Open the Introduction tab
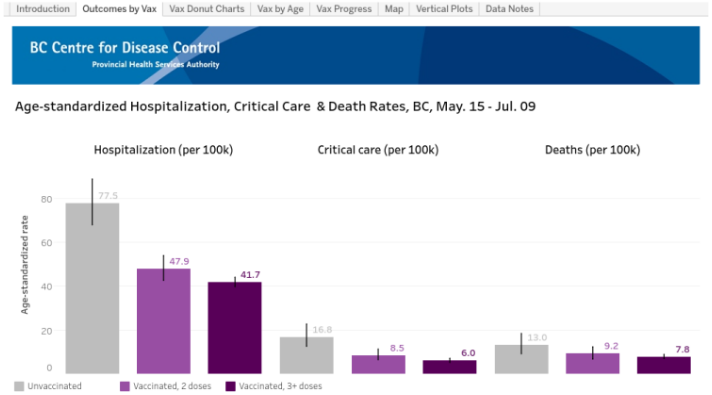Viewport: 712px width, 395px height. click(x=43, y=9)
